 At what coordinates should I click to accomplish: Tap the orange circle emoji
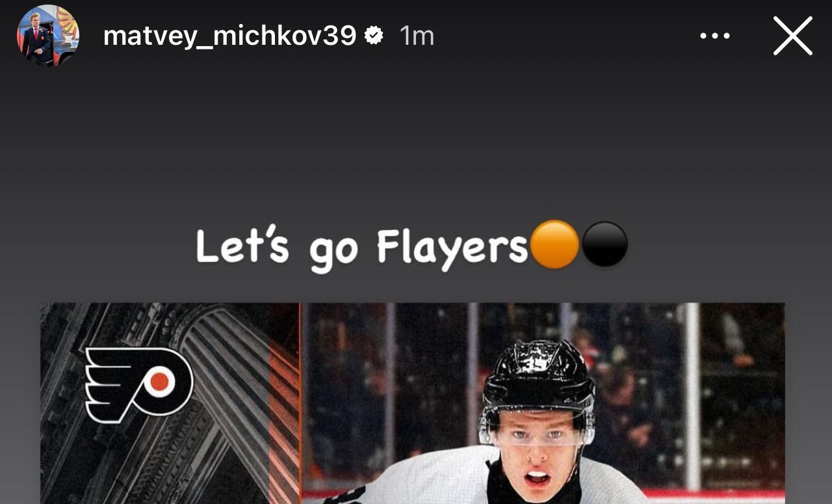(x=554, y=245)
